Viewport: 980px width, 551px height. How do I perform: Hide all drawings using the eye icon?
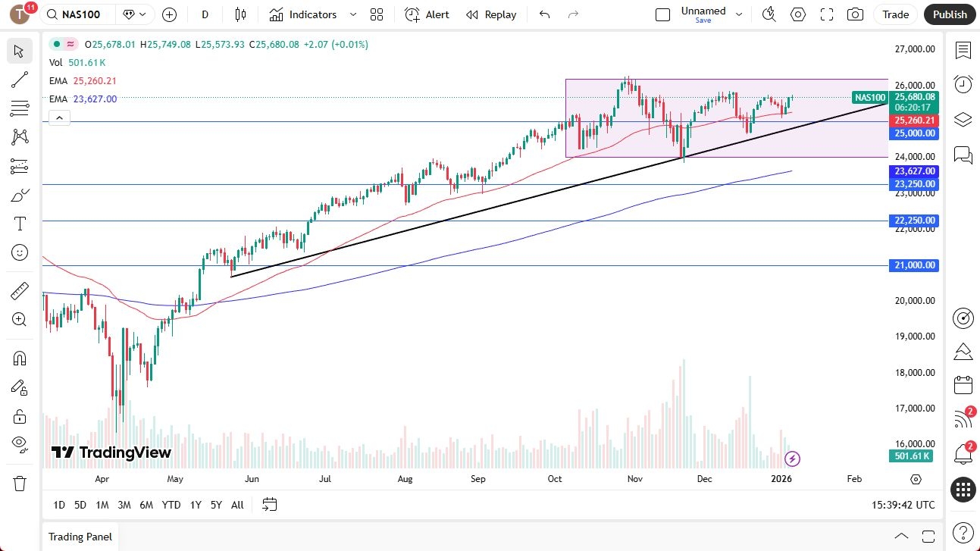pyautogui.click(x=19, y=443)
